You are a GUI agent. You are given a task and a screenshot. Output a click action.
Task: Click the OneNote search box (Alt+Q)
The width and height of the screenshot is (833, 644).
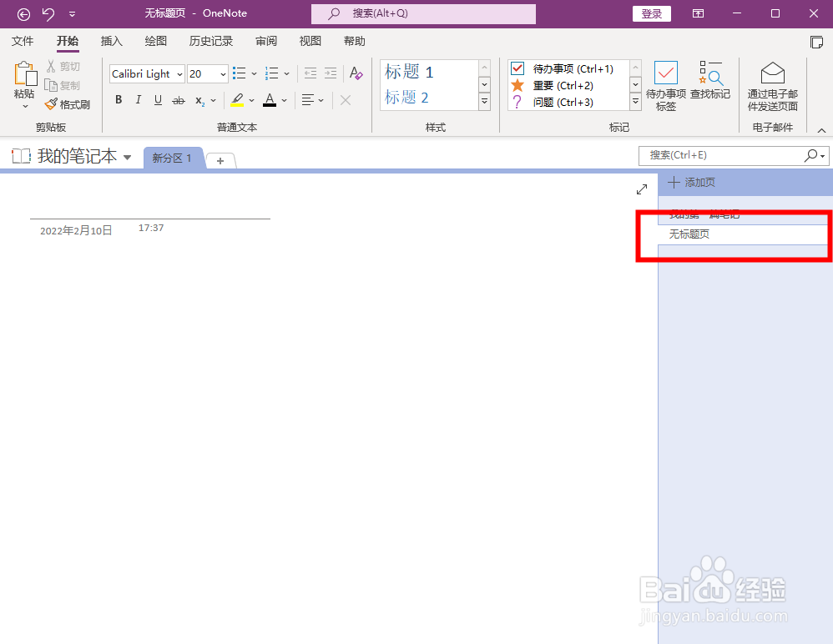pyautogui.click(x=423, y=14)
